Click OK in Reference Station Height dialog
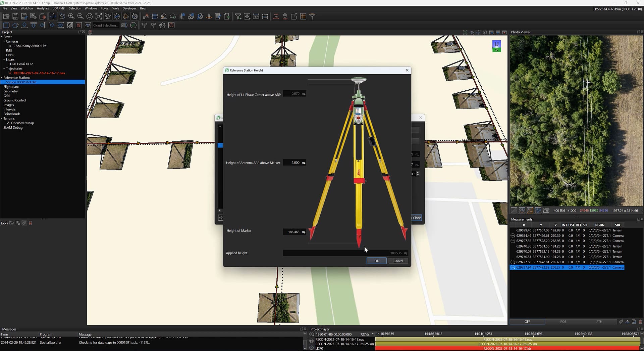The width and height of the screenshot is (644, 351). pos(376,261)
